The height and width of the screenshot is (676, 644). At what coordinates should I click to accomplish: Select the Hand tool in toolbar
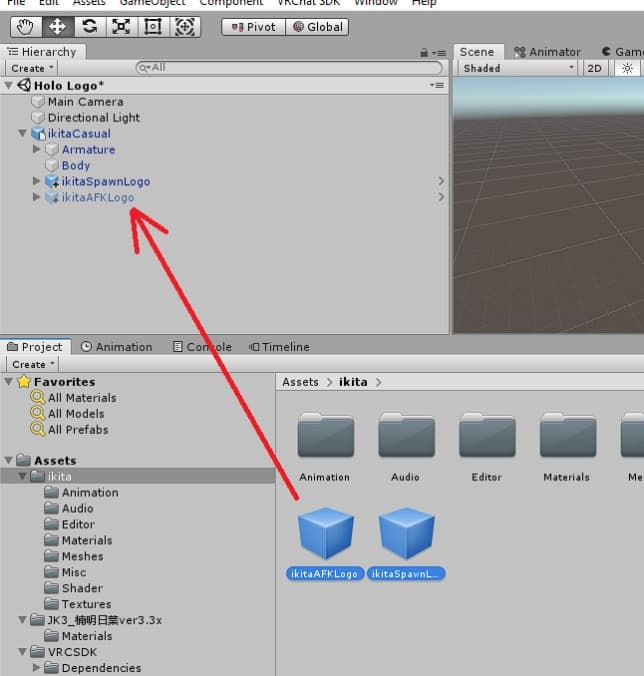click(x=25, y=27)
